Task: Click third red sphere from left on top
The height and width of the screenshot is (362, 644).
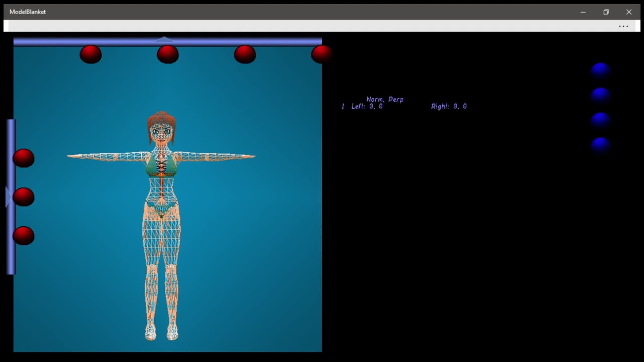Action: pos(245,54)
